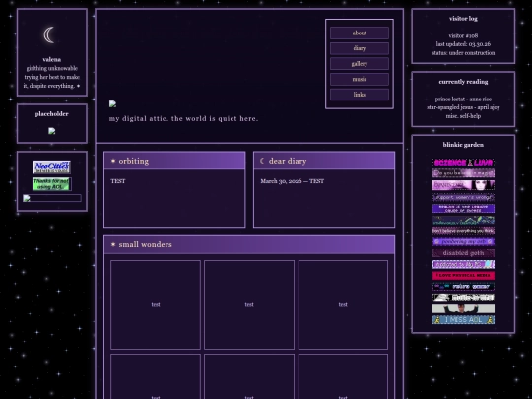This screenshot has width=532, height=399.
Task: Open the NeoCities badge
Action: click(52, 166)
